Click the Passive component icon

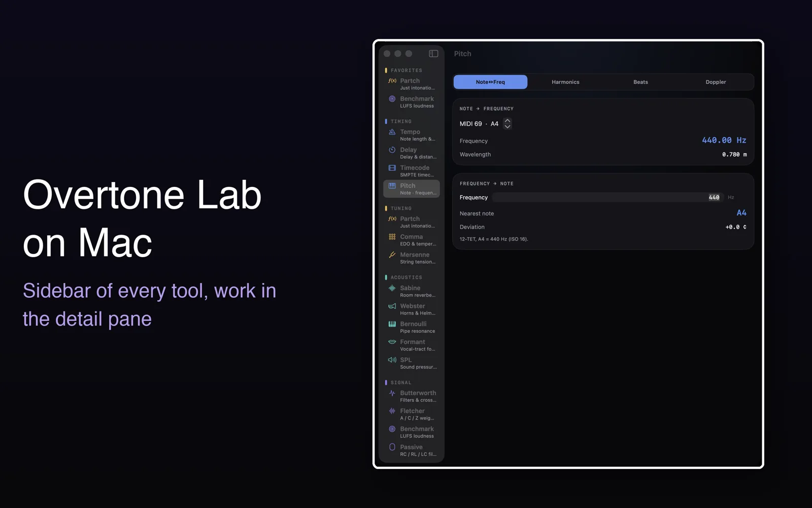coord(392,447)
